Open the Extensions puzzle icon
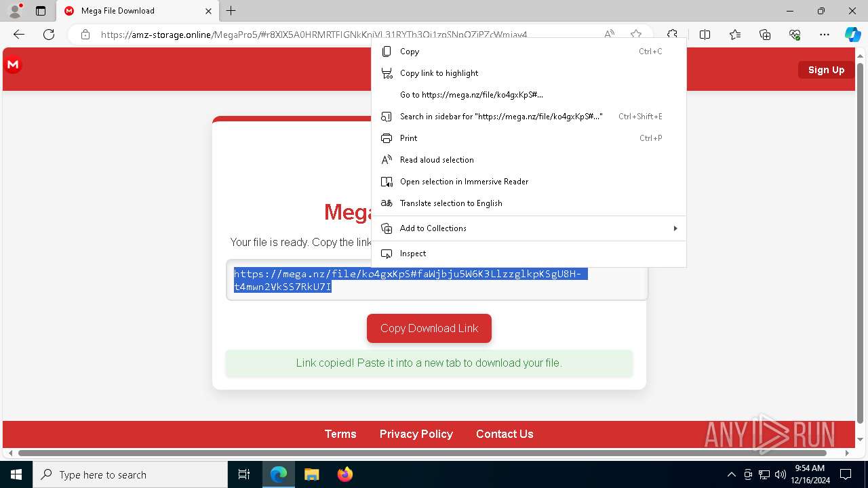The image size is (868, 488). 672,35
